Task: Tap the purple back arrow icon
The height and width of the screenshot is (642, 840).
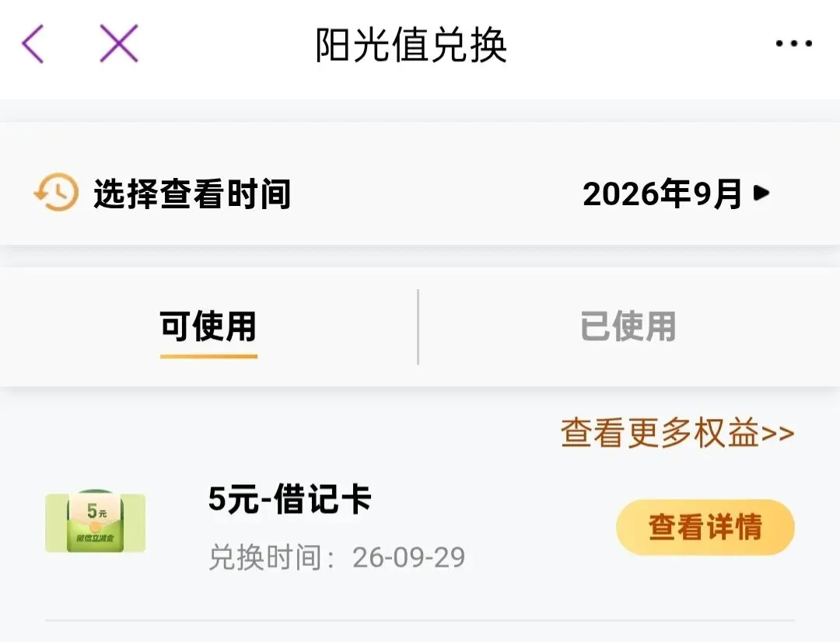Action: [33, 44]
